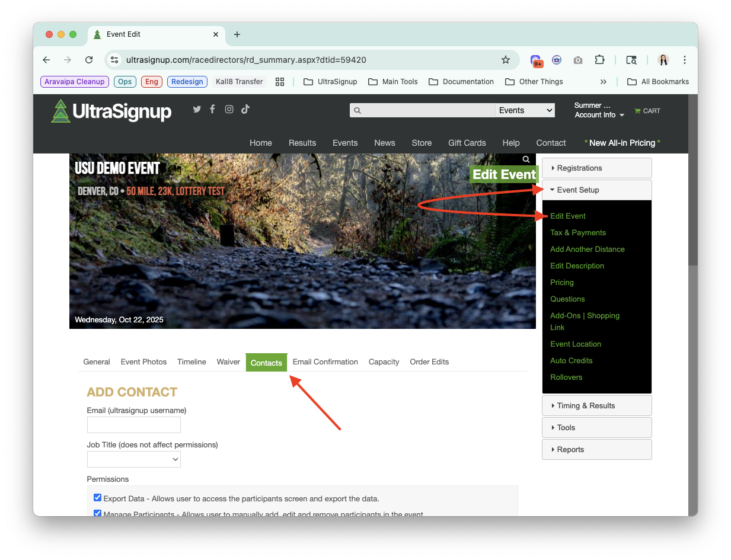
Task: Click the Email username input field
Action: [x=134, y=425]
